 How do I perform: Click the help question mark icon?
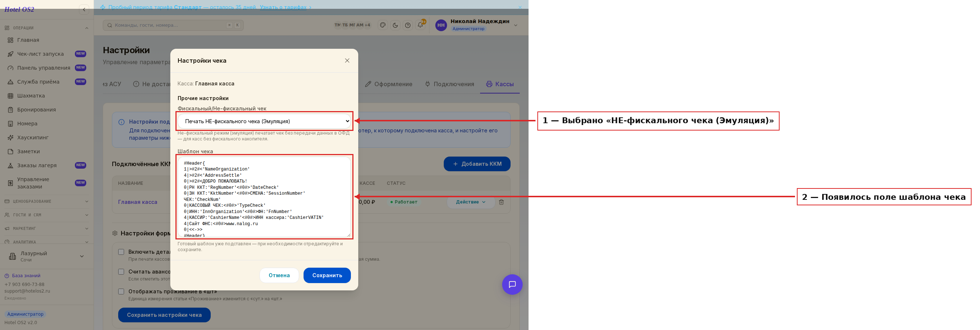408,25
